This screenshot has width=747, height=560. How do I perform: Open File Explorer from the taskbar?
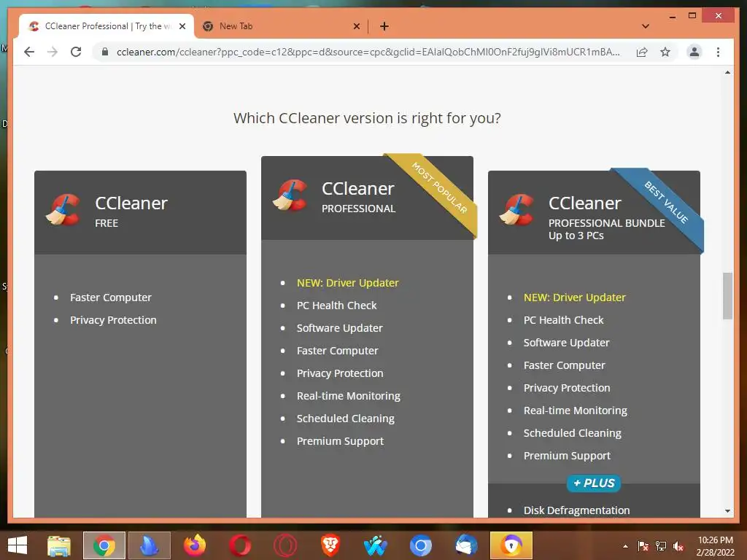[59, 545]
